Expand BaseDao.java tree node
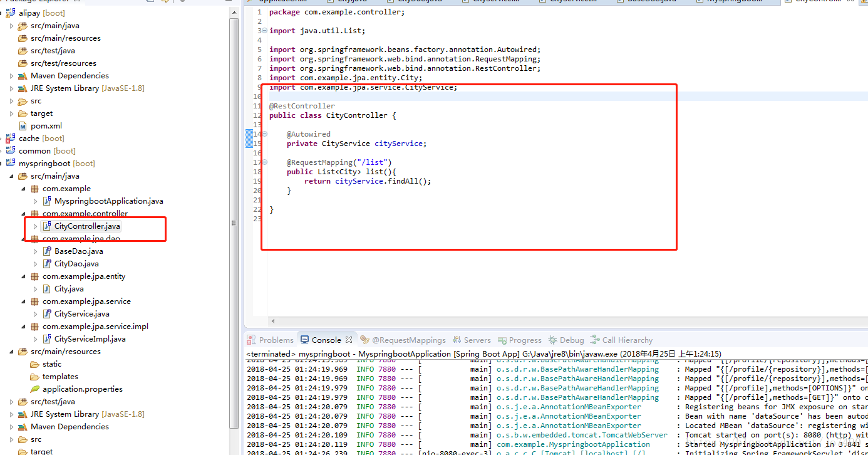Viewport: 868px width, 455px height. (35, 251)
